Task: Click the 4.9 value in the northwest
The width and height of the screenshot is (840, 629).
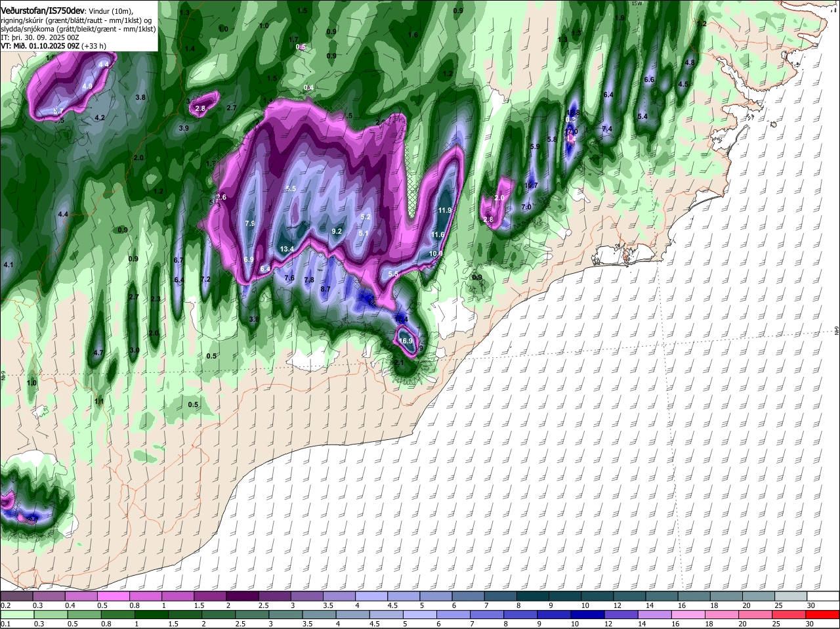Action: [x=87, y=86]
